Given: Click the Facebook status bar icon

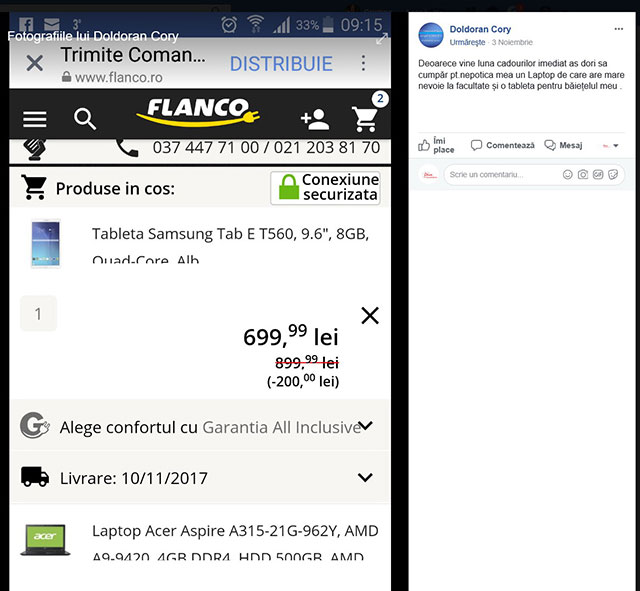Looking at the screenshot, I should pos(26,25).
